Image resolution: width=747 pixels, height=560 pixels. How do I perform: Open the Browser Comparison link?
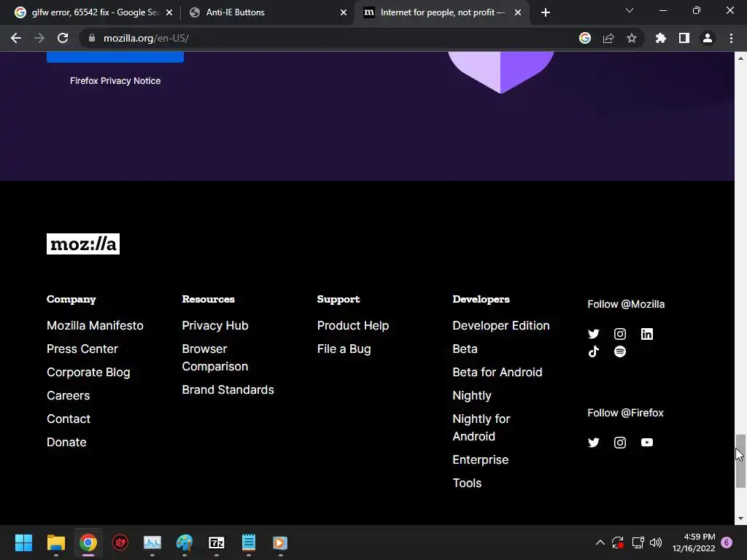point(215,357)
